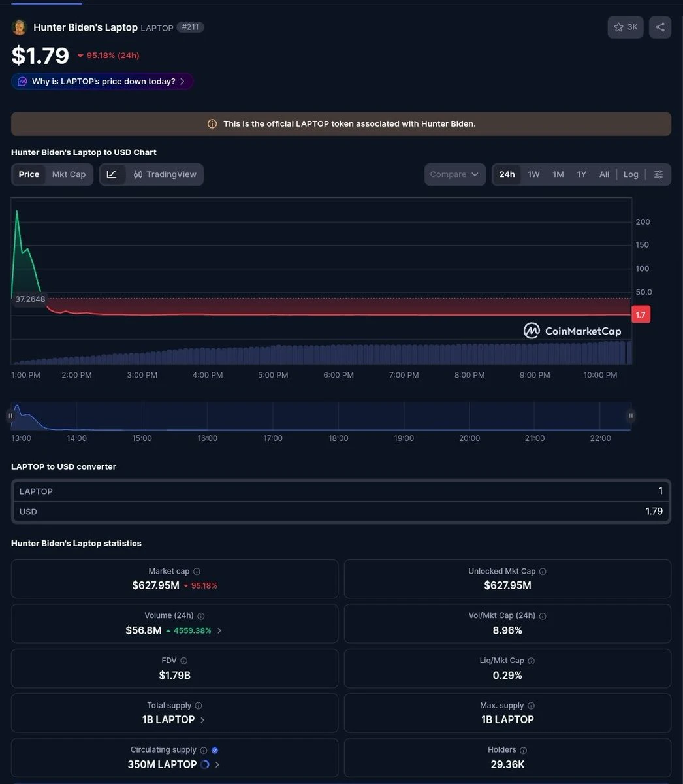Viewport: 683px width, 784px height.
Task: Toggle Log scale on the chart
Action: click(631, 174)
